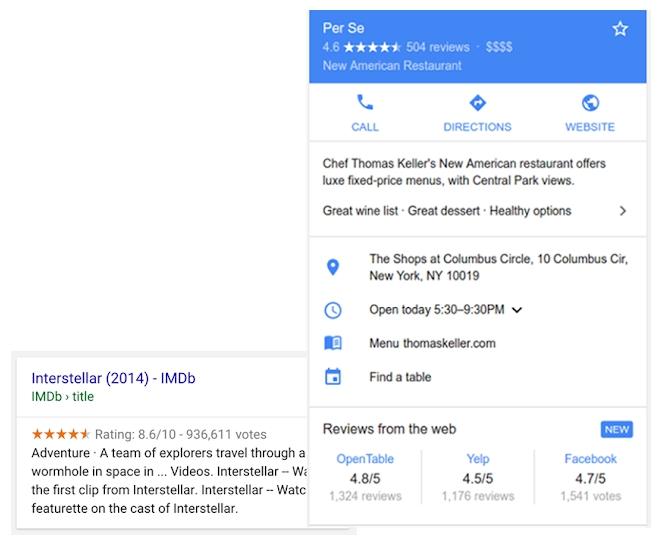Click 1,176 reviews count
The height and width of the screenshot is (536, 665).
tap(478, 496)
